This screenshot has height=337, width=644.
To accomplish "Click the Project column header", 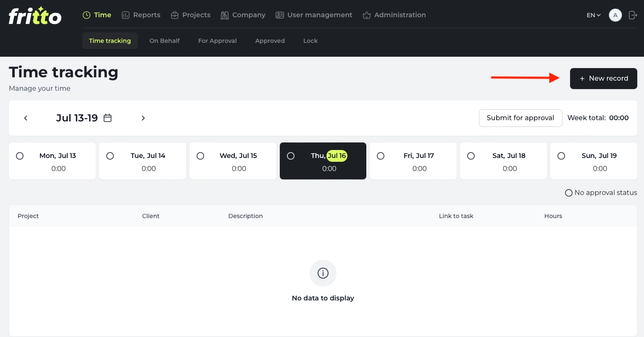I will 28,216.
